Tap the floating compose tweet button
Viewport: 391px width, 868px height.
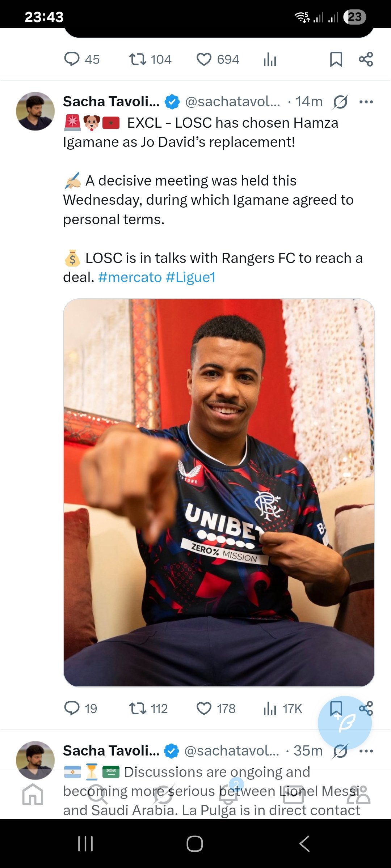point(345,723)
